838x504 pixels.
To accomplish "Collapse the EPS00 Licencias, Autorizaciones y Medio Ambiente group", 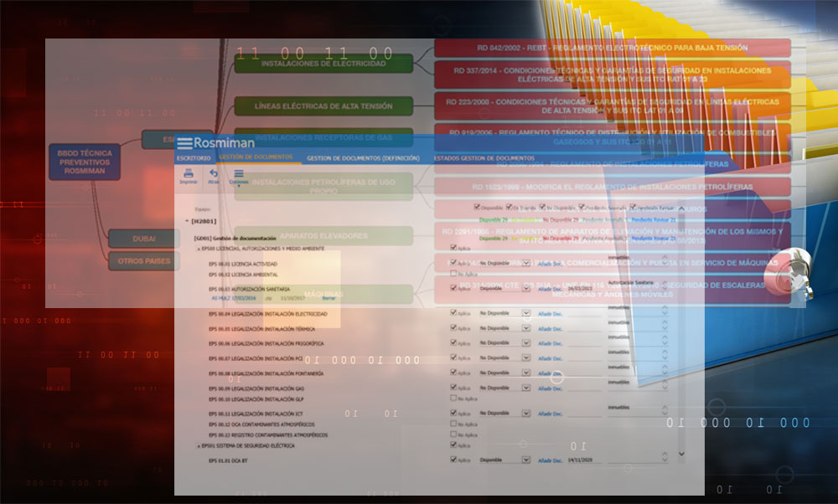I will (199, 249).
